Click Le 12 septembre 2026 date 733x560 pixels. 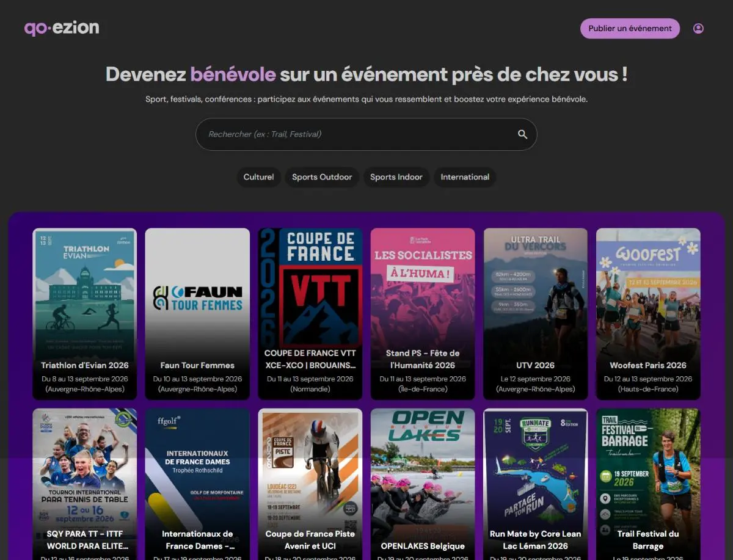(x=535, y=379)
